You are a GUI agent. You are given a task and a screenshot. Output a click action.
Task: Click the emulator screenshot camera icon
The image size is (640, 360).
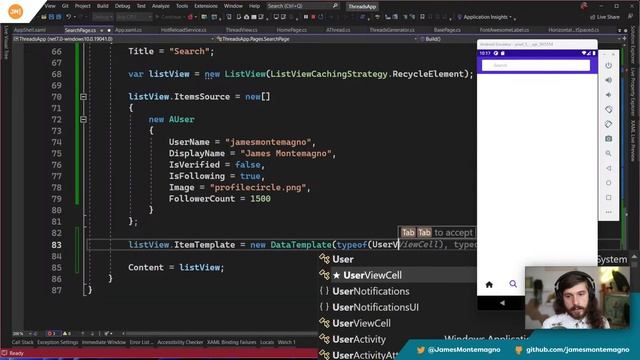point(609,139)
